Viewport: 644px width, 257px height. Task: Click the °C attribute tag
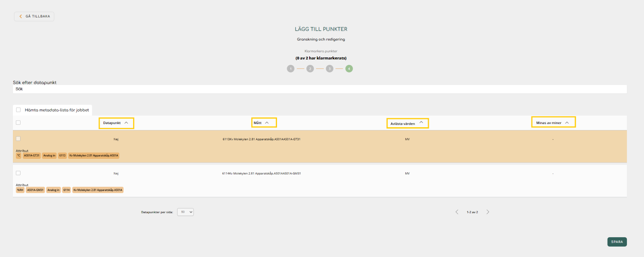pyautogui.click(x=19, y=155)
